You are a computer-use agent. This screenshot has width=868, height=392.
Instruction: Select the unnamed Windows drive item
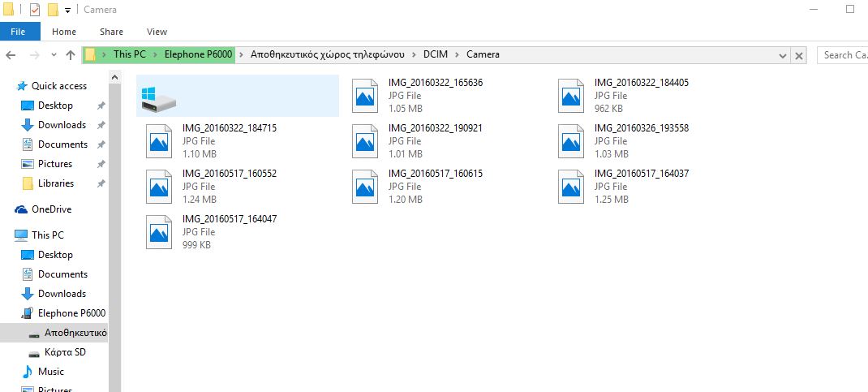(x=238, y=96)
